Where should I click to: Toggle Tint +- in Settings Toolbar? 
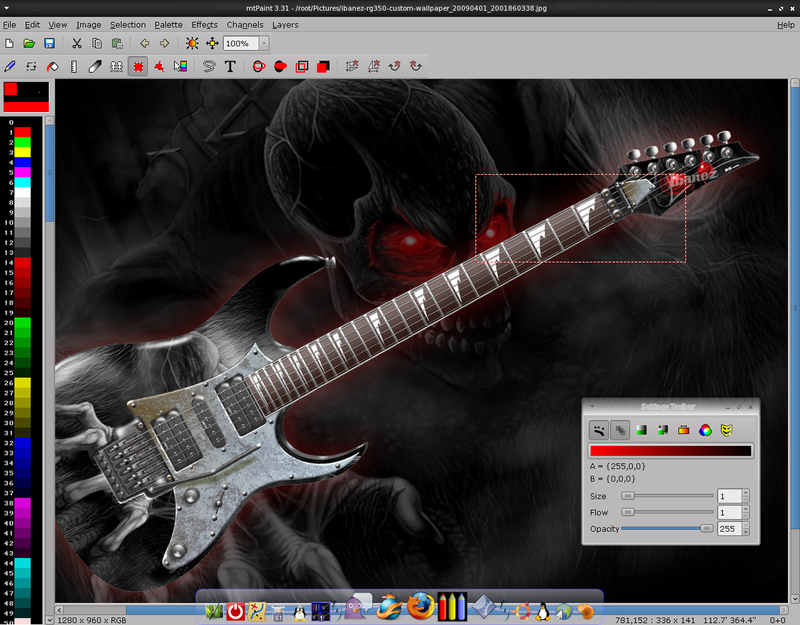click(663, 430)
